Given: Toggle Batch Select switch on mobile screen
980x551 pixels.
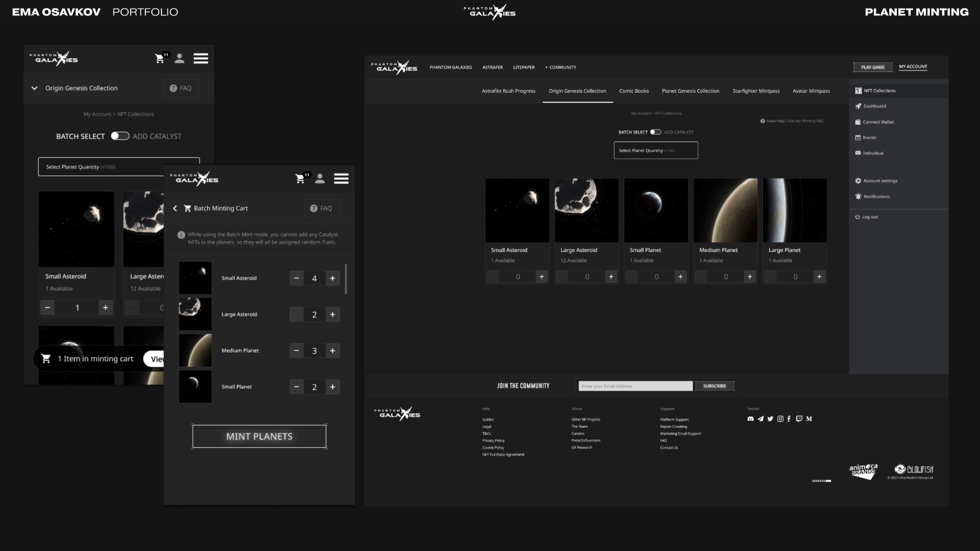Looking at the screenshot, I should 120,136.
